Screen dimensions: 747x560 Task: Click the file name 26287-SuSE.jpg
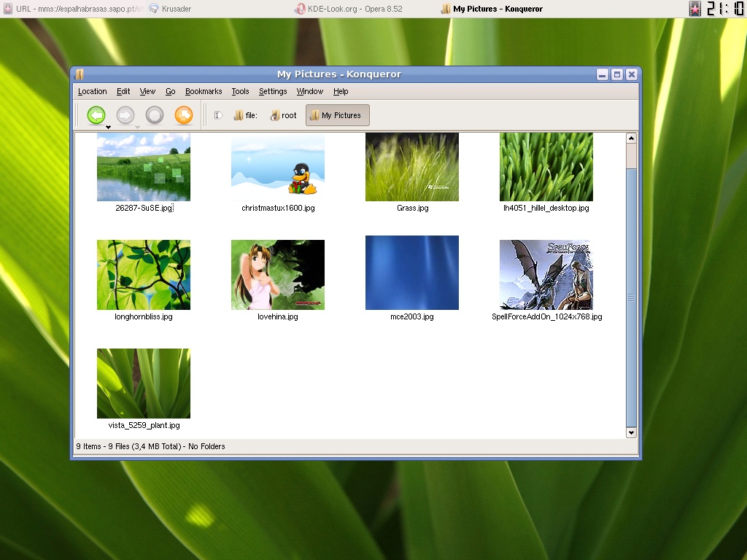point(144,208)
